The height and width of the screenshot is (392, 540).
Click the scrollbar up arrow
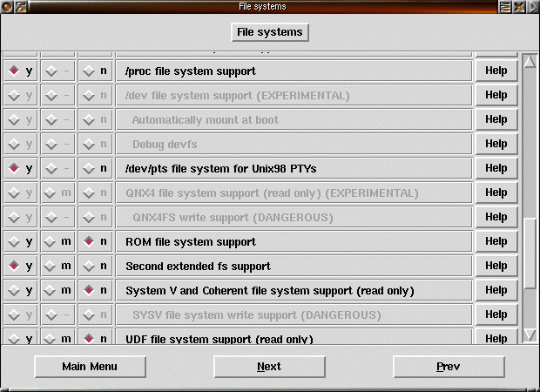click(529, 62)
